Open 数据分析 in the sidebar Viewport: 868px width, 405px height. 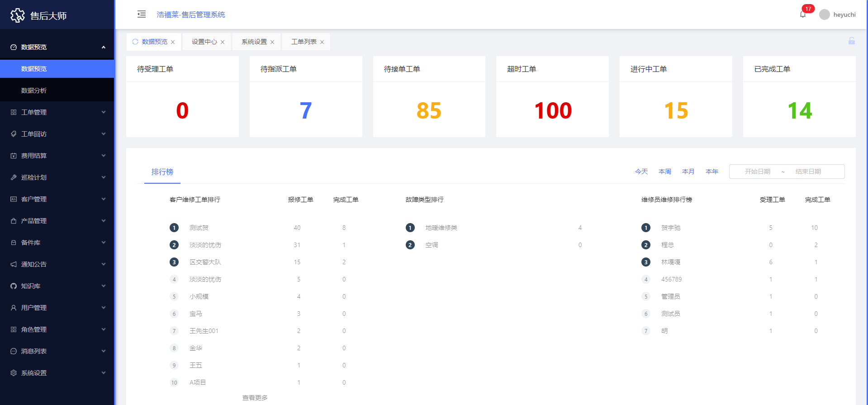coord(34,91)
